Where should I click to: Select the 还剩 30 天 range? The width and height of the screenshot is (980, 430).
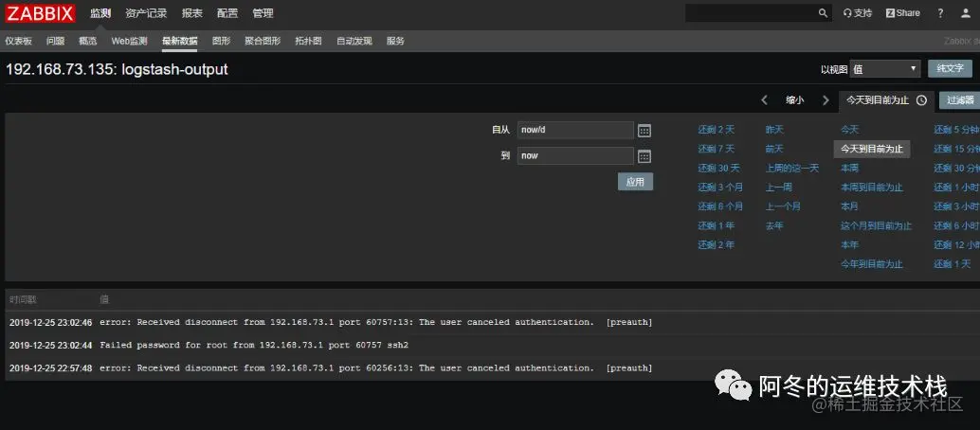point(718,169)
